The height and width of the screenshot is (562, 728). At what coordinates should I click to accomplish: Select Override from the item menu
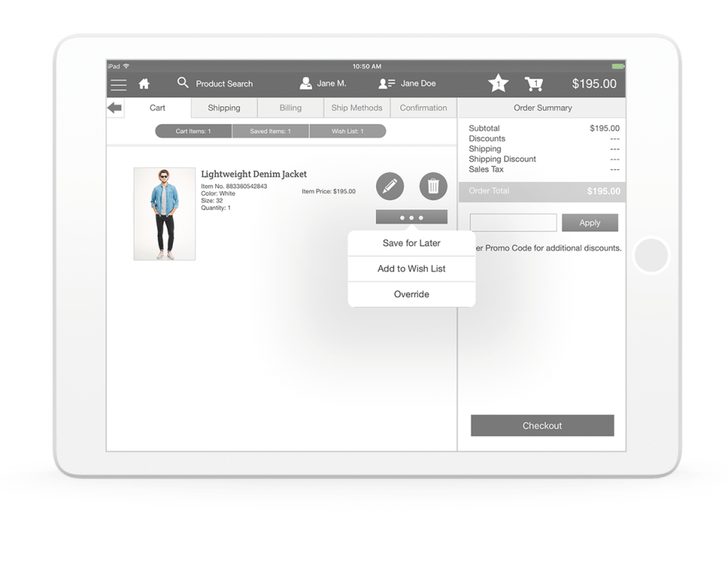[411, 294]
